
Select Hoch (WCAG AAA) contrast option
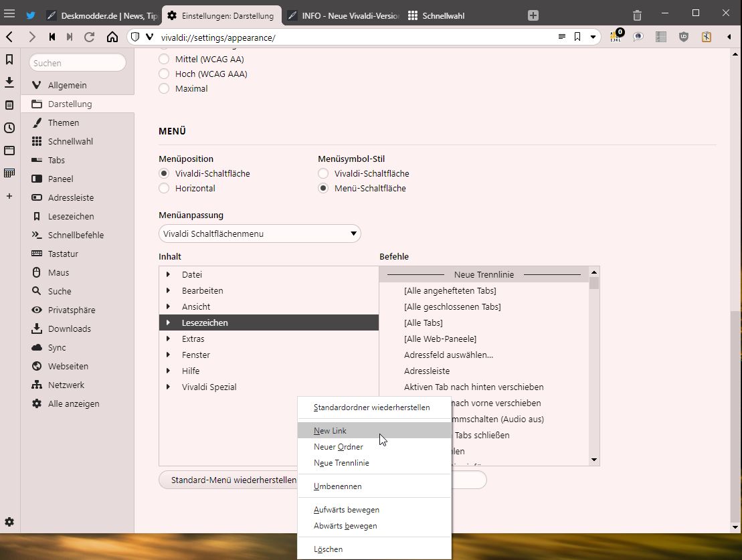164,74
